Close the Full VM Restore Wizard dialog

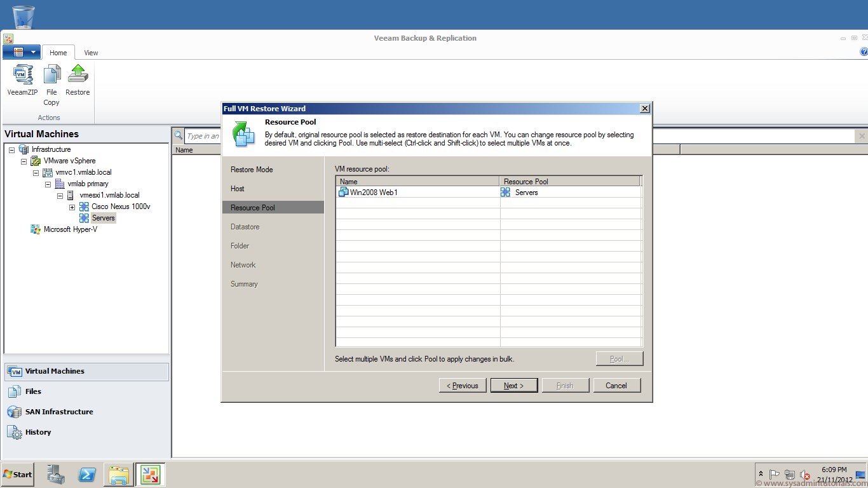pyautogui.click(x=645, y=109)
